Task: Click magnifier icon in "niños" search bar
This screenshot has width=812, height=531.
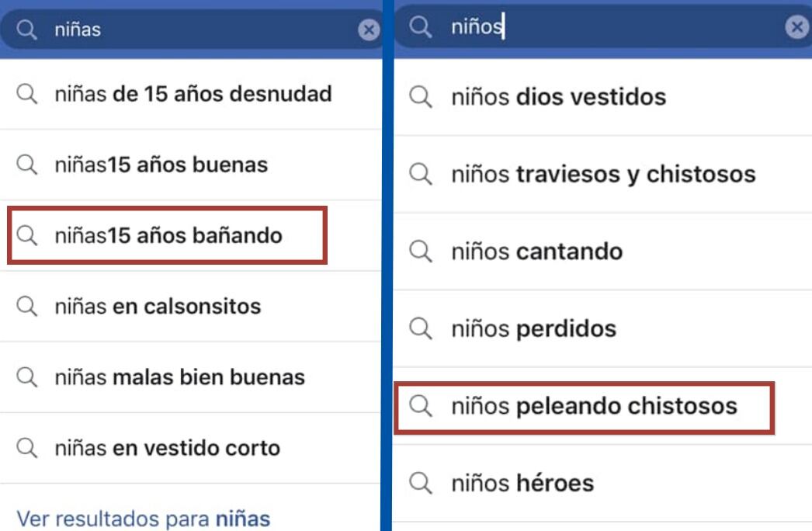Action: [421, 27]
